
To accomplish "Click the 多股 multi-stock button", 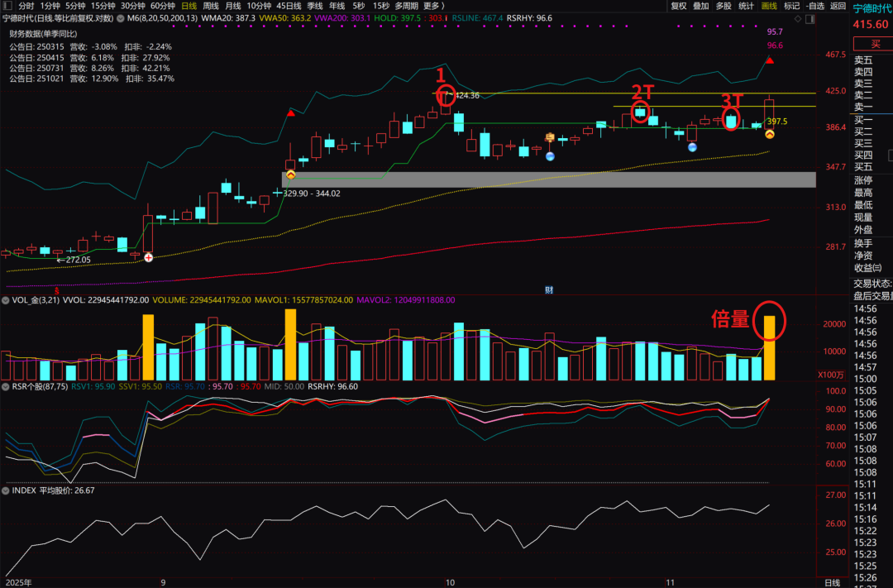I will point(723,6).
